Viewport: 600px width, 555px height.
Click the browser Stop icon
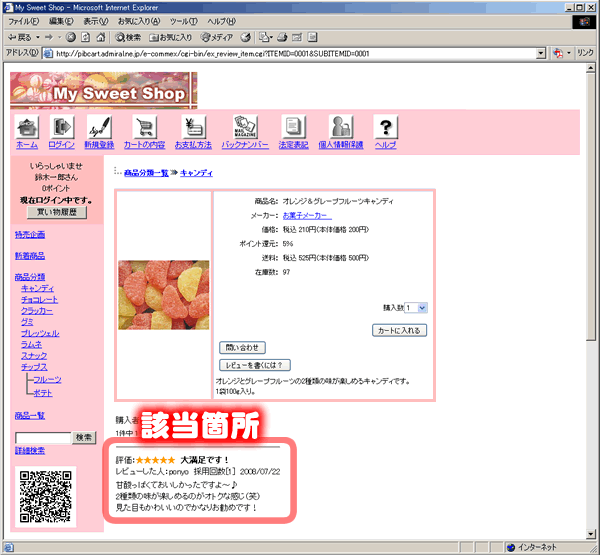(x=70, y=37)
